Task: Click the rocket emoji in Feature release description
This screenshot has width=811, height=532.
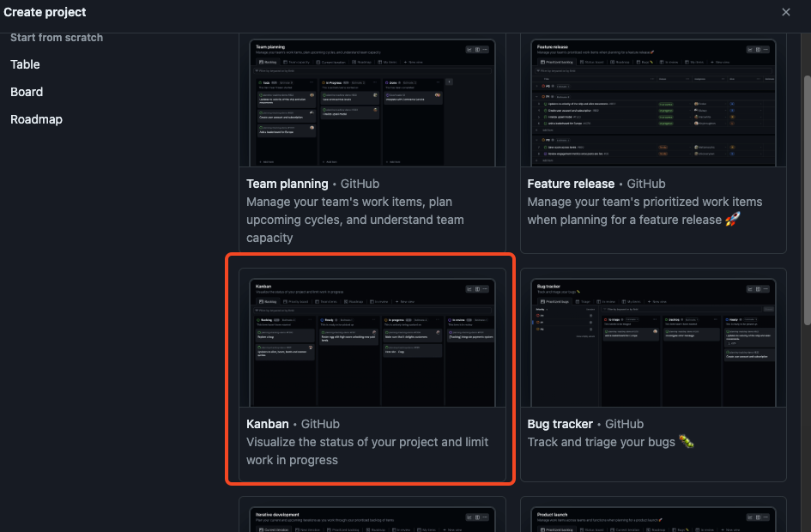Action: tap(732, 219)
